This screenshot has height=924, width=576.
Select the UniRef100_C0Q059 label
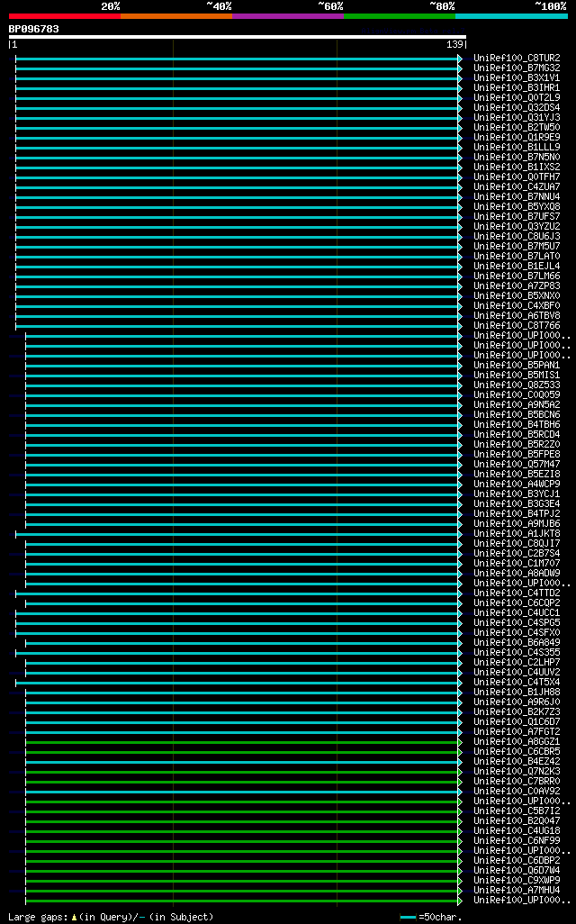click(517, 394)
